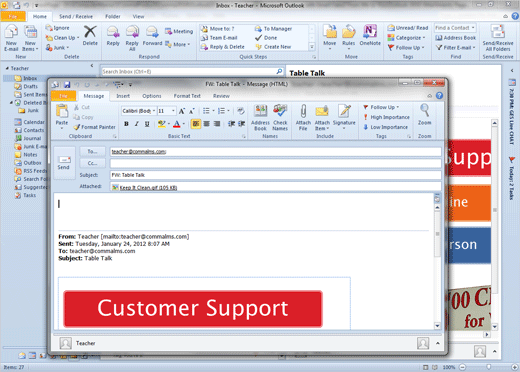Toggle Bold formatting
The image size is (520, 372).
pos(126,124)
